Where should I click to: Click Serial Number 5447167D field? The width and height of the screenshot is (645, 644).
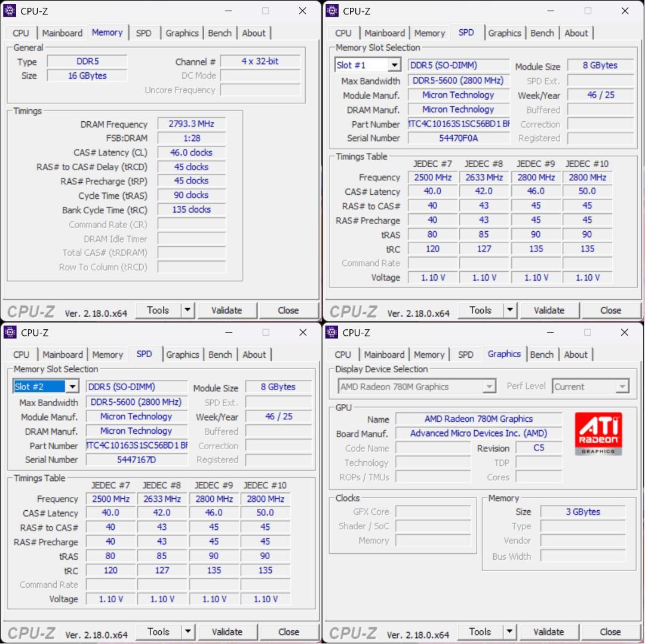click(x=137, y=459)
